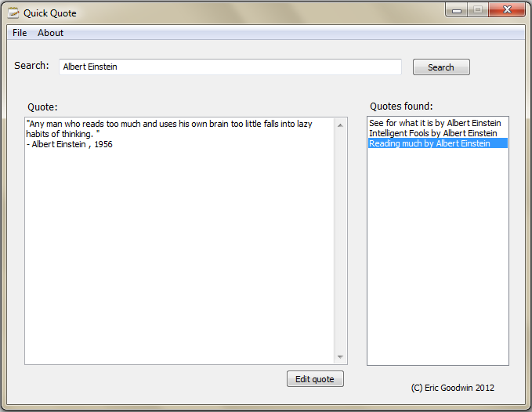The width and height of the screenshot is (532, 412).
Task: Click the Quick Quote title bar icon
Action: coord(13,13)
